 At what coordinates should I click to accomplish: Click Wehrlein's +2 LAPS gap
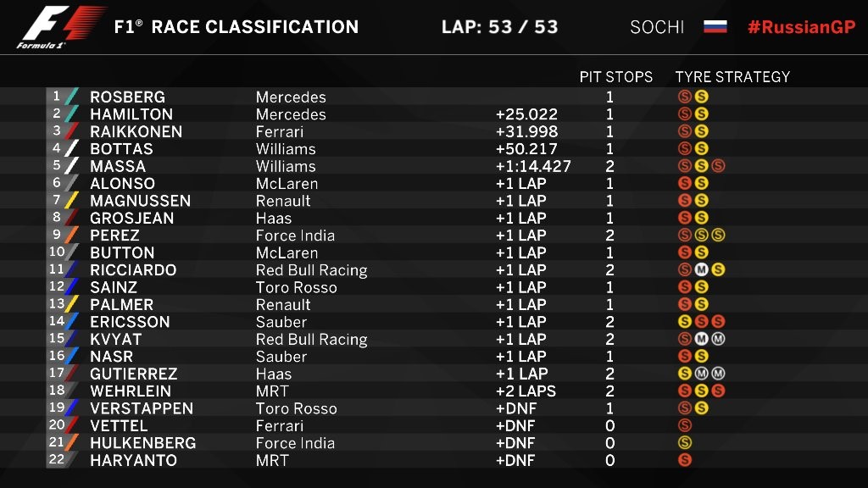pos(526,391)
